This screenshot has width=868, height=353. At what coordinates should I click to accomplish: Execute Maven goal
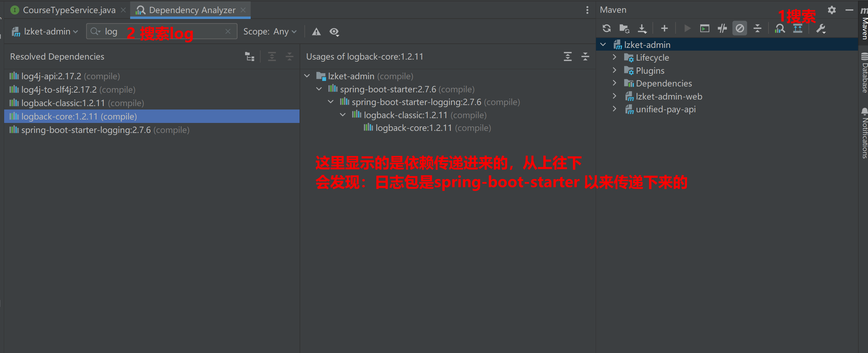point(704,29)
